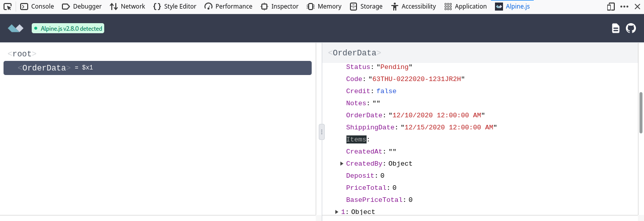Open the Memory tab
Screen dimensions: 644x221
pyautogui.click(x=324, y=7)
